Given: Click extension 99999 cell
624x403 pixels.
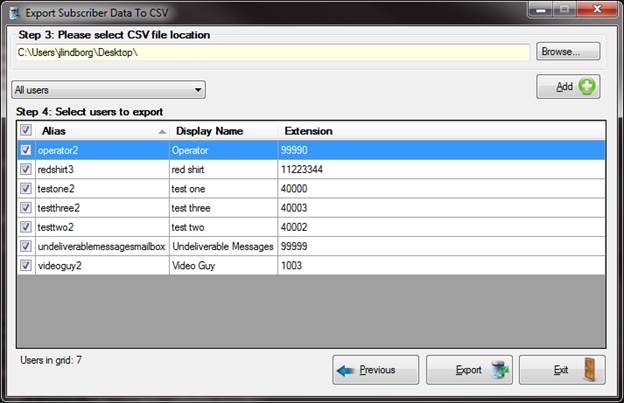Looking at the screenshot, I should point(441,246).
